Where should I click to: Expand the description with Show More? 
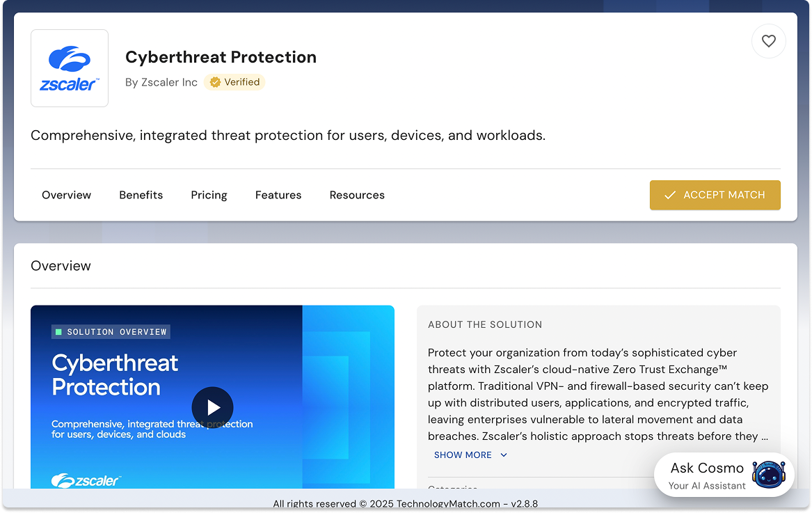point(470,455)
